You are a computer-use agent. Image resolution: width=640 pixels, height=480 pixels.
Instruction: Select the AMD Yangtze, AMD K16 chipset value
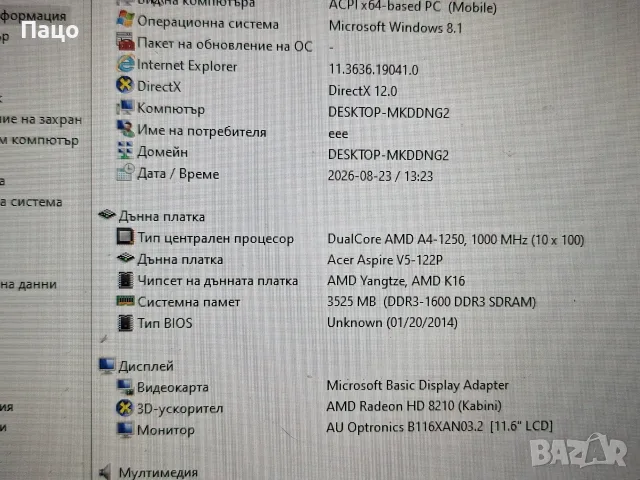pos(396,281)
